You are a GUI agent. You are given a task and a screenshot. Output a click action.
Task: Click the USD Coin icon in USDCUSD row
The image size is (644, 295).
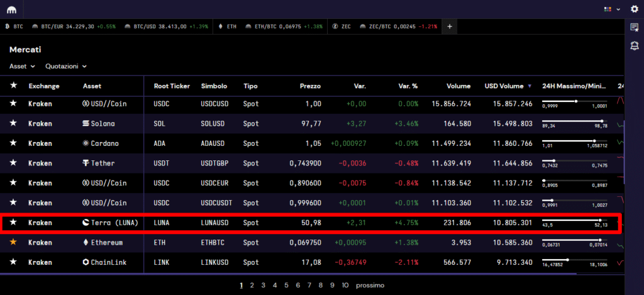tap(86, 104)
